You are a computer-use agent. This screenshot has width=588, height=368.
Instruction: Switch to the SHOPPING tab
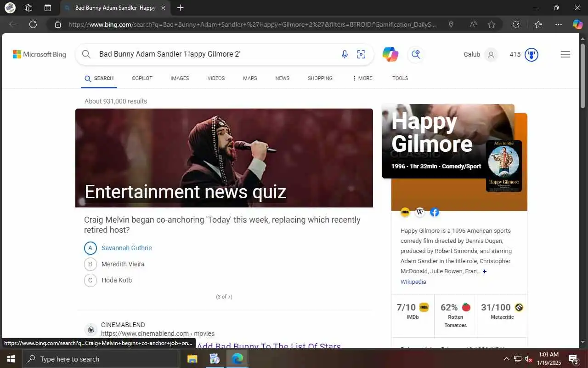(320, 78)
